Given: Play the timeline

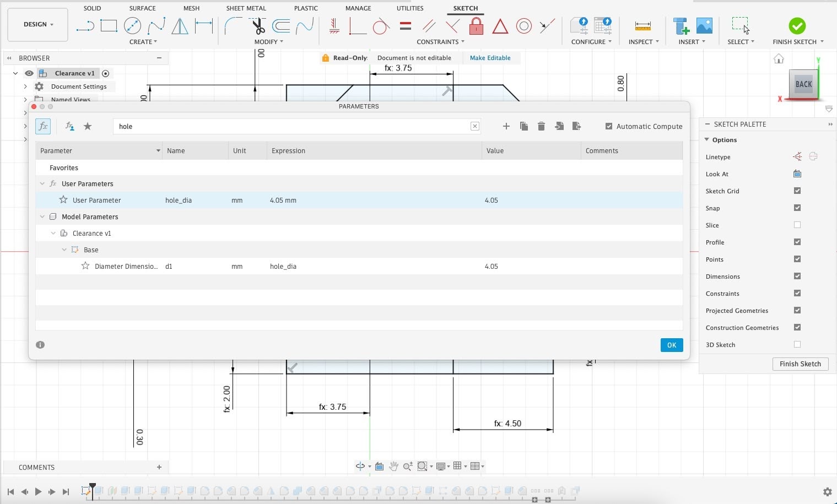Looking at the screenshot, I should [38, 492].
